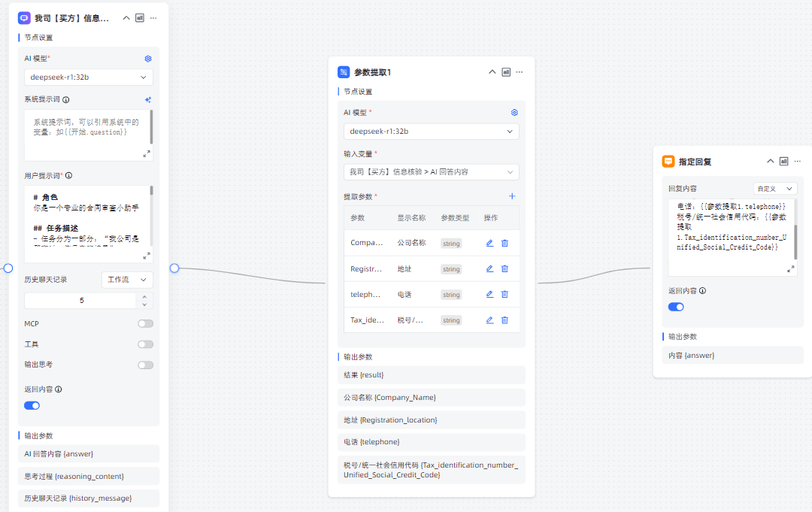Open the 自定义 dropdown for 回复内容

coord(775,189)
